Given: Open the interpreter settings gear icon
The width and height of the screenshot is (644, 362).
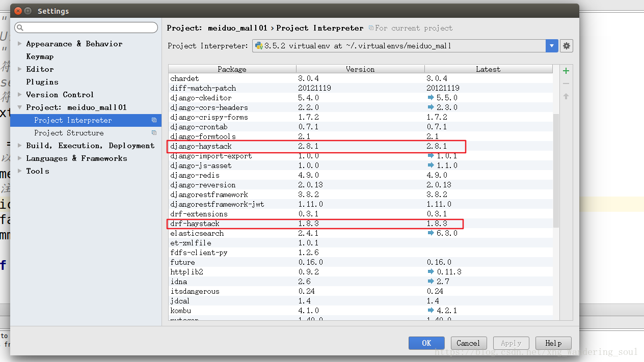Looking at the screenshot, I should pyautogui.click(x=566, y=46).
